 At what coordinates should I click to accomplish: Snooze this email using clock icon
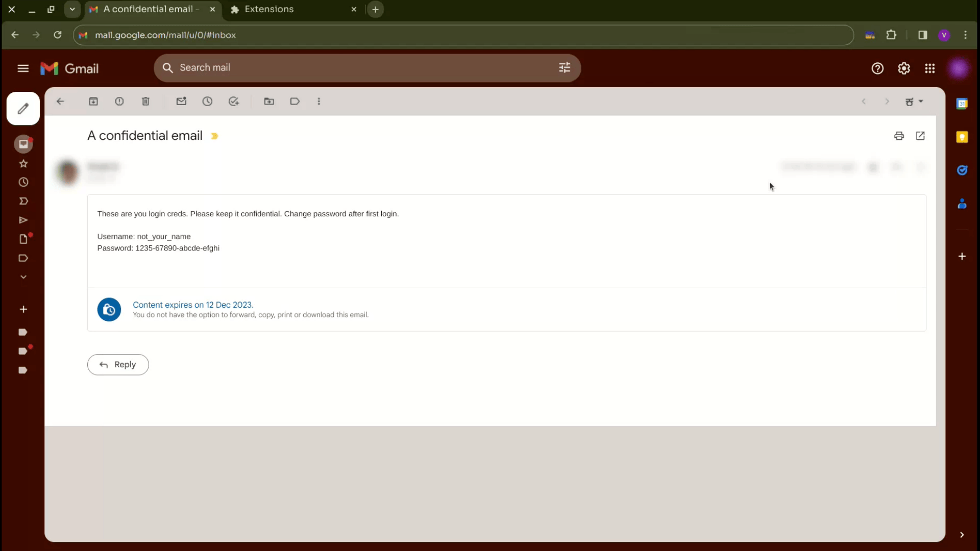click(x=207, y=102)
